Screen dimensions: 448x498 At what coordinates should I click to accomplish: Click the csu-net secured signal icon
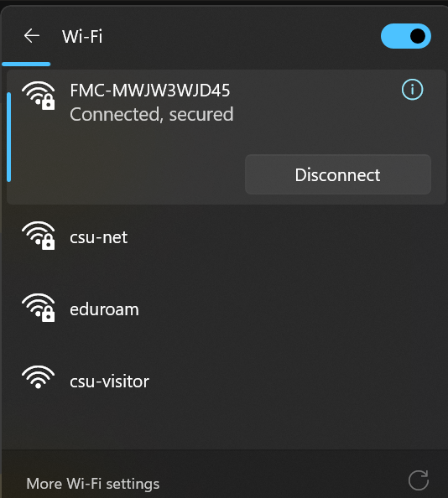click(39, 236)
